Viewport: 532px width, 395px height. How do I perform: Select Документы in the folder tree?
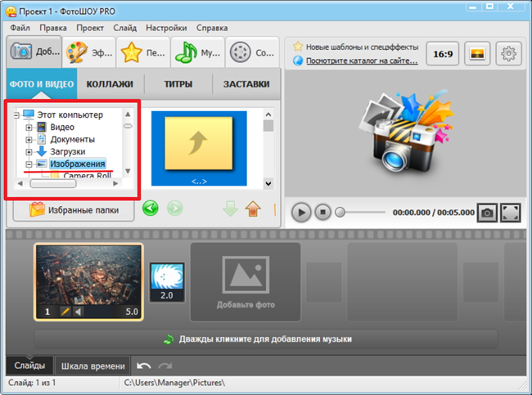[x=72, y=139]
